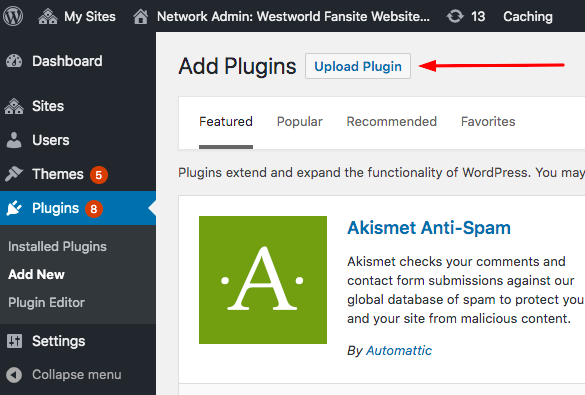Open the Favorites tab
This screenshot has height=395, width=585.
[x=488, y=122]
